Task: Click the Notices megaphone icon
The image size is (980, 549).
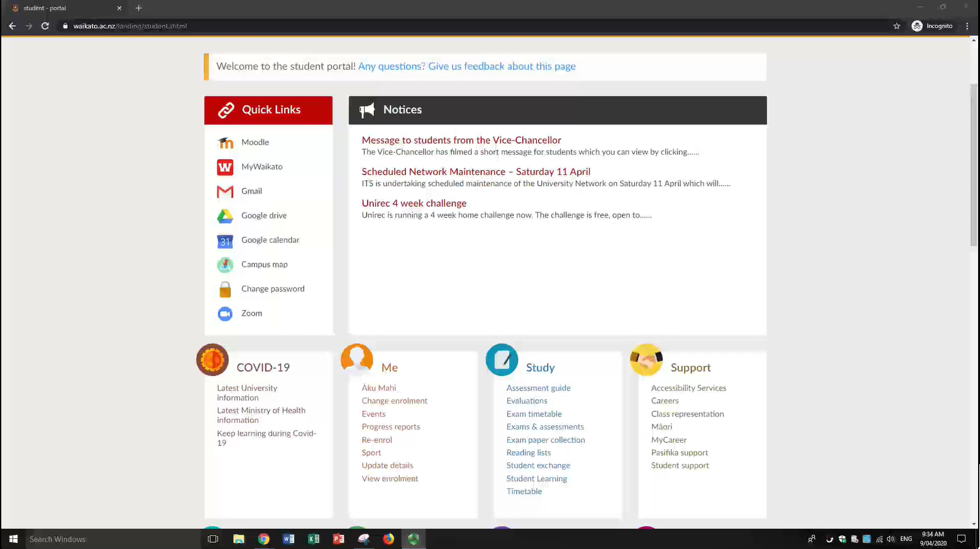Action: (x=366, y=110)
